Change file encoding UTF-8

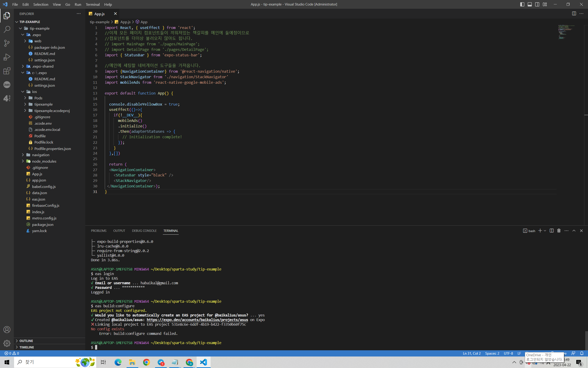click(508, 353)
